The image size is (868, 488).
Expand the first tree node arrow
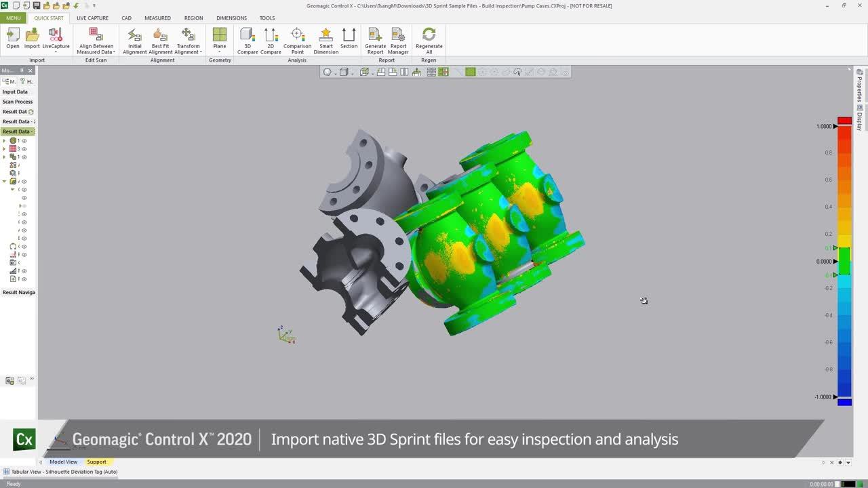(5, 141)
